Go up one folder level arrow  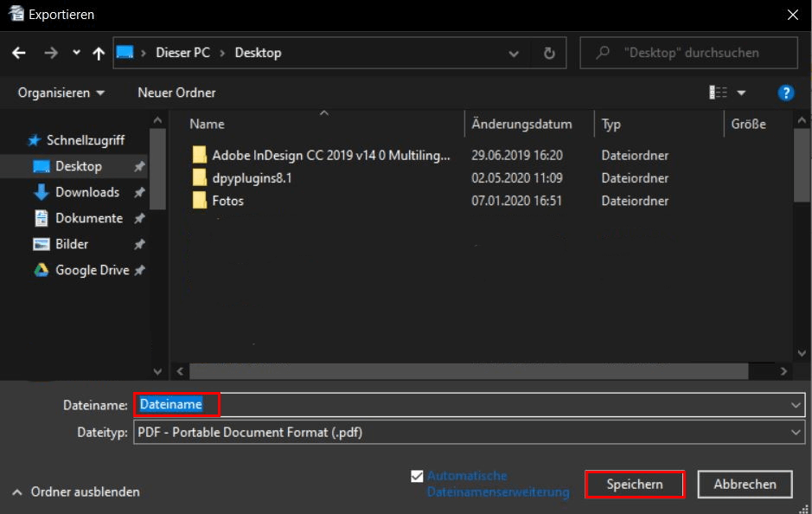(99, 53)
